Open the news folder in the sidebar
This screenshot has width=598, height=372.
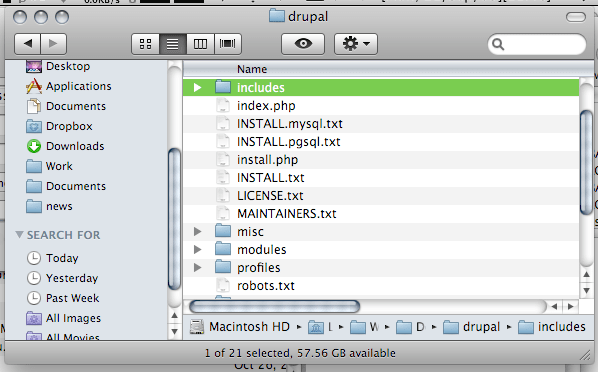click(x=49, y=206)
